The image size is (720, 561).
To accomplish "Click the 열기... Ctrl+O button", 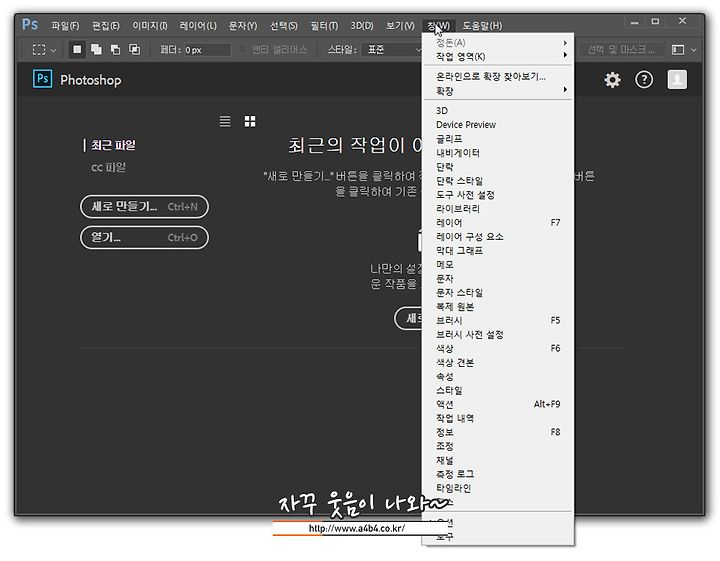I will (x=144, y=237).
